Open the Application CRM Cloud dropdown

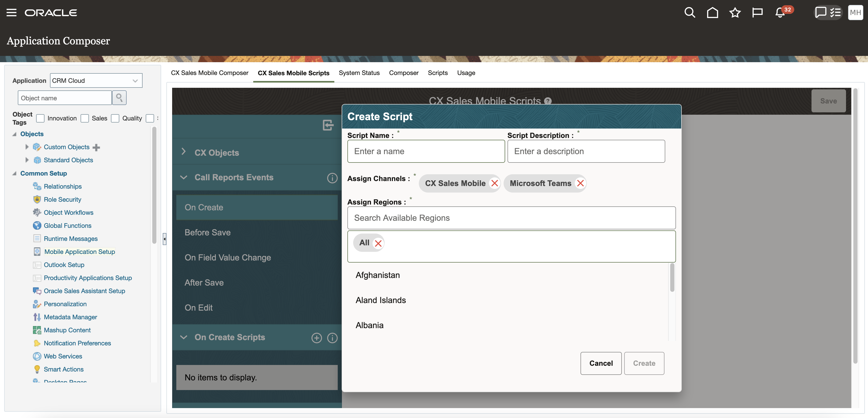coord(96,81)
